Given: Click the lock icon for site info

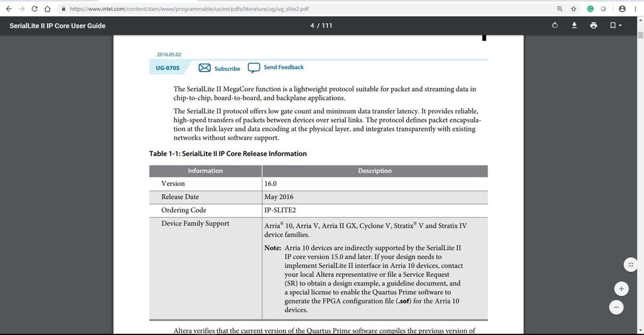Looking at the screenshot, I should [63, 8].
